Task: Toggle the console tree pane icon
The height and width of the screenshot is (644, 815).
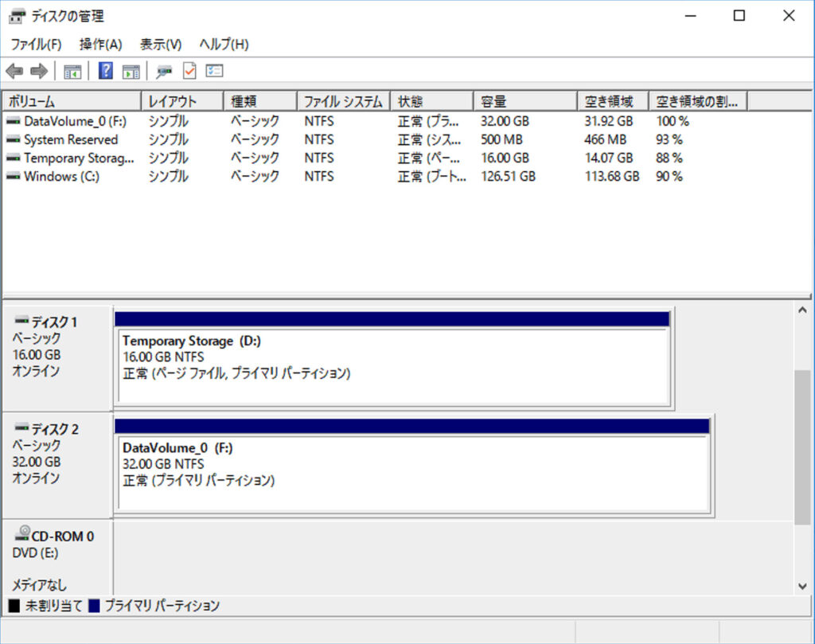Action: coord(72,71)
